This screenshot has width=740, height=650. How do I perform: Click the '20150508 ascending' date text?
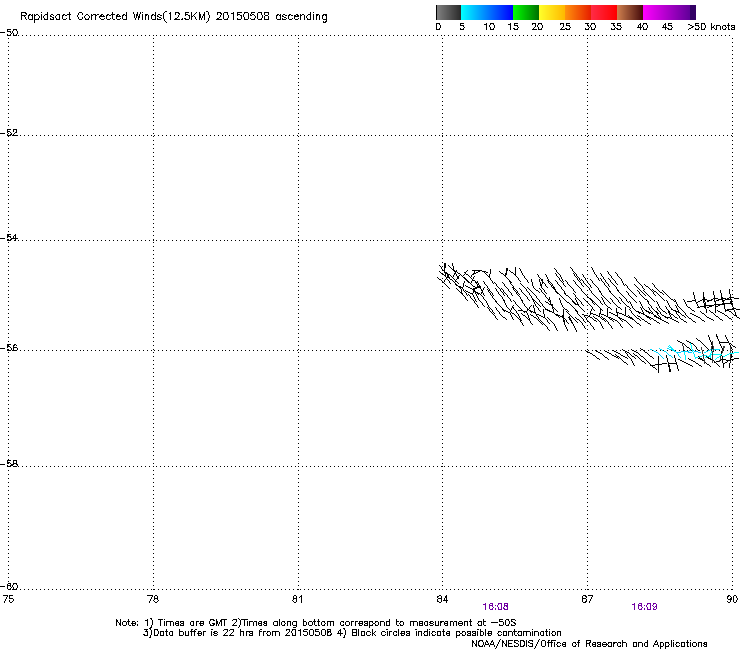pos(271,17)
